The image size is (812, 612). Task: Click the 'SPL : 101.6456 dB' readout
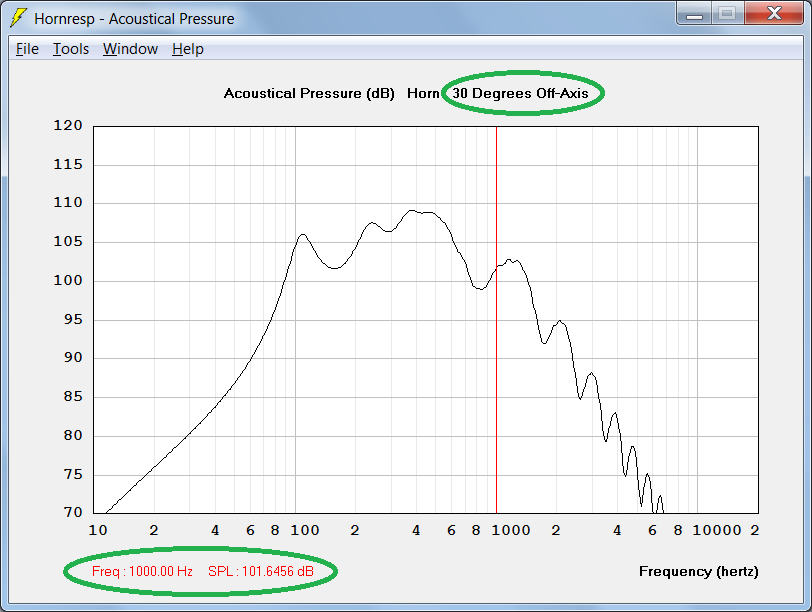click(261, 572)
